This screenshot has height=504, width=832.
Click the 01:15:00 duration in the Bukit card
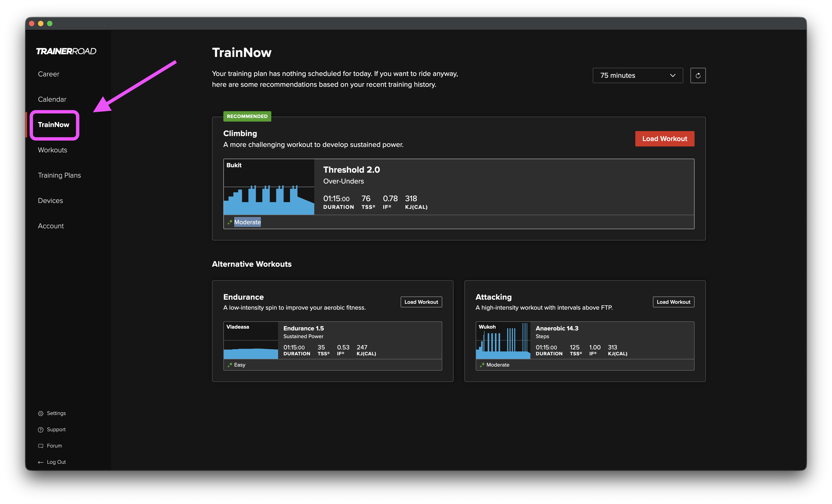336,199
